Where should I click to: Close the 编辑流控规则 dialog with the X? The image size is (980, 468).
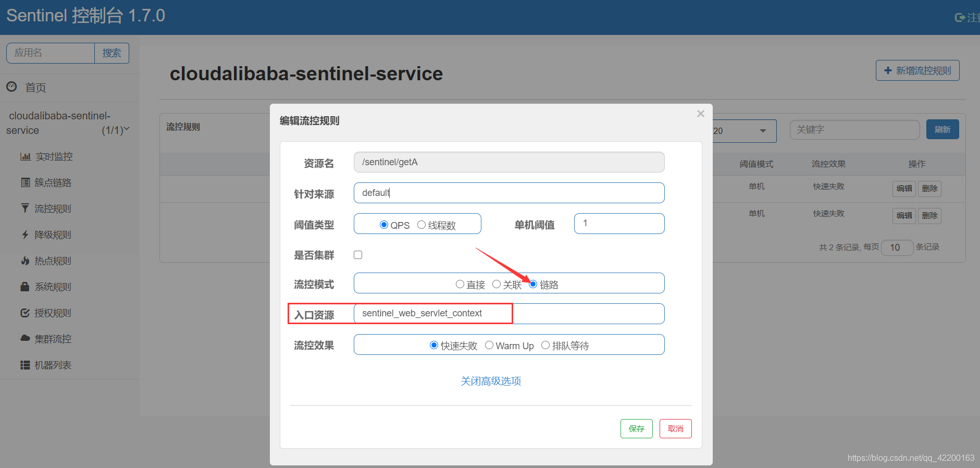[x=701, y=114]
